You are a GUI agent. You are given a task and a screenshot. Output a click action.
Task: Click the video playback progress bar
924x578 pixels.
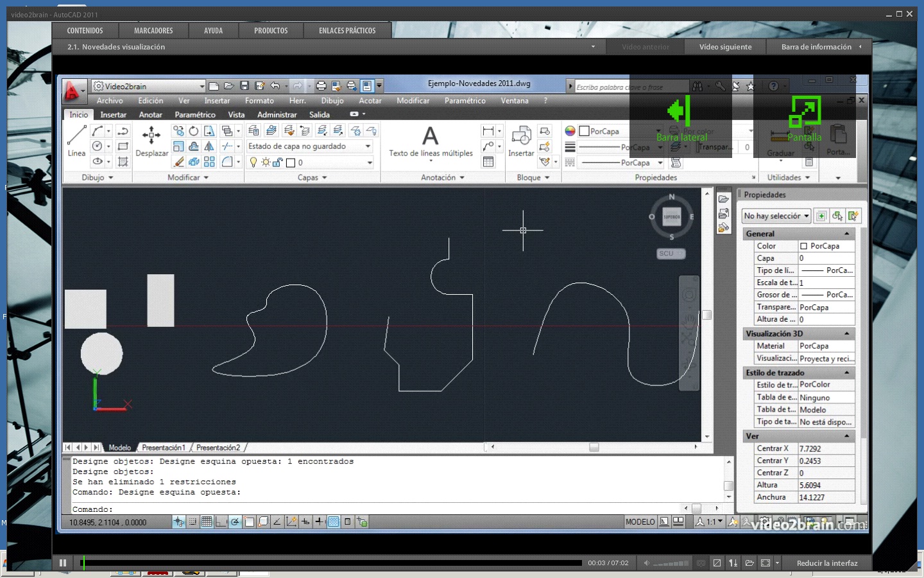(x=331, y=563)
